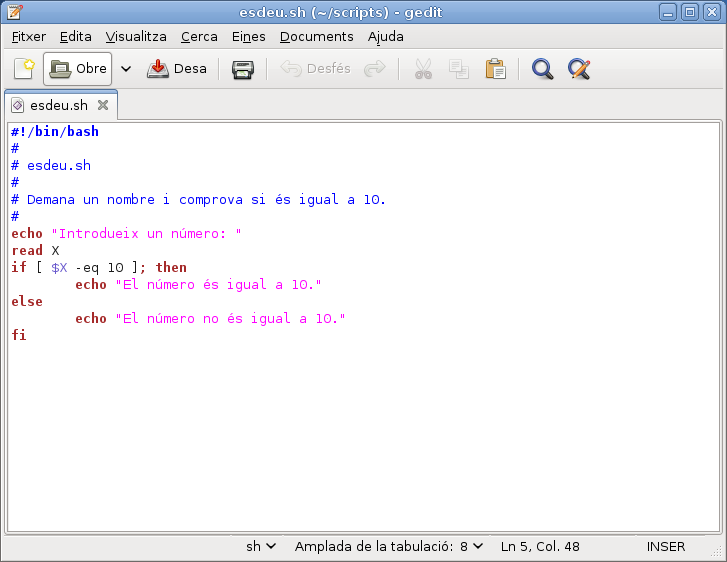This screenshot has width=727, height=562.
Task: Save file with the Desa button
Action: tap(177, 69)
